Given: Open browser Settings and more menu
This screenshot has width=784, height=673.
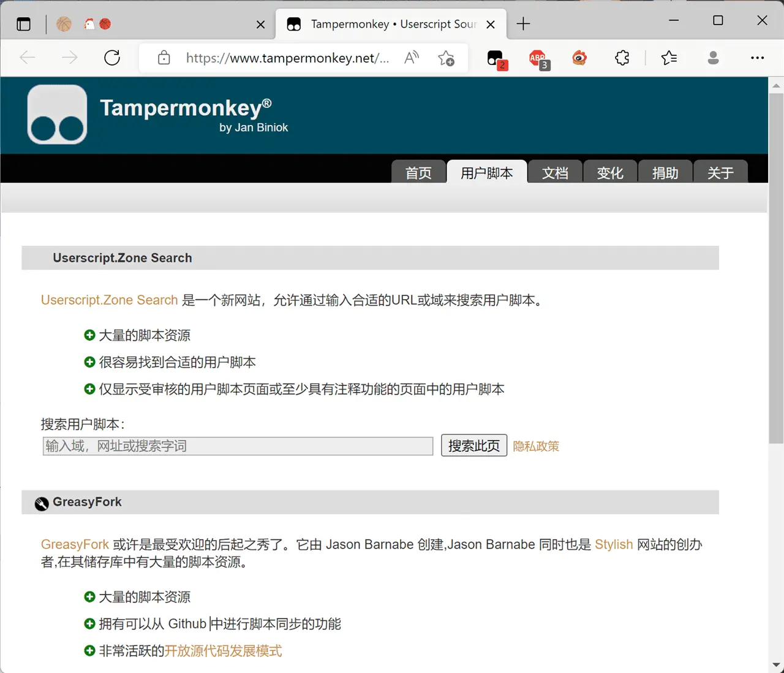Looking at the screenshot, I should click(757, 58).
